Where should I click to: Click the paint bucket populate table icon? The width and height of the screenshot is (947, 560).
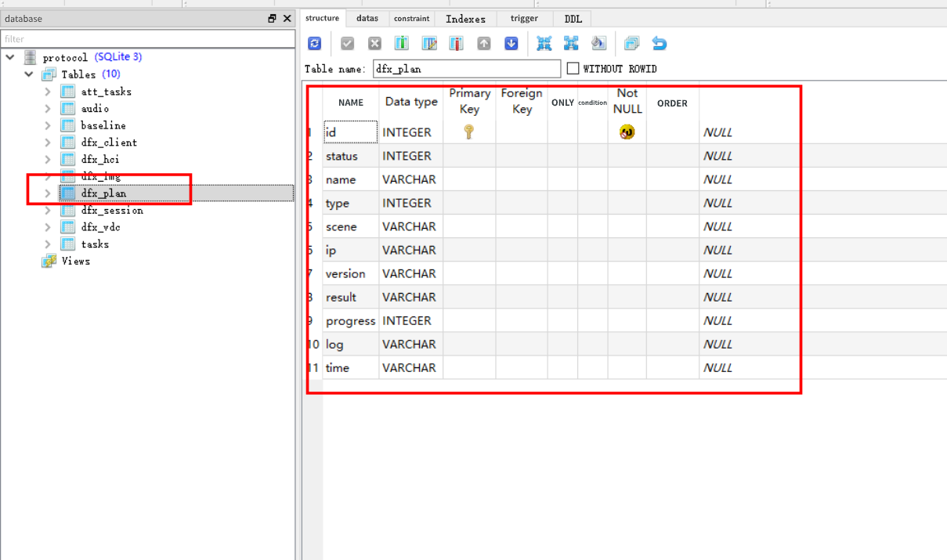pyautogui.click(x=598, y=44)
